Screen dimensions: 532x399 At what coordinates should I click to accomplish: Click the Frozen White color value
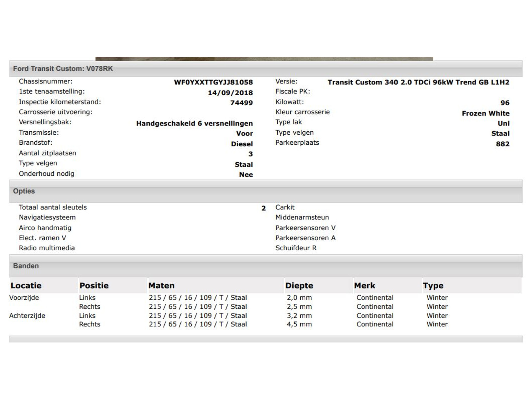tap(485, 113)
